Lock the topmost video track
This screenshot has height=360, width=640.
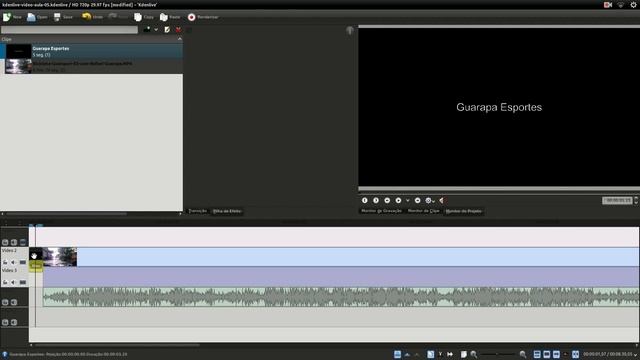(x=5, y=242)
